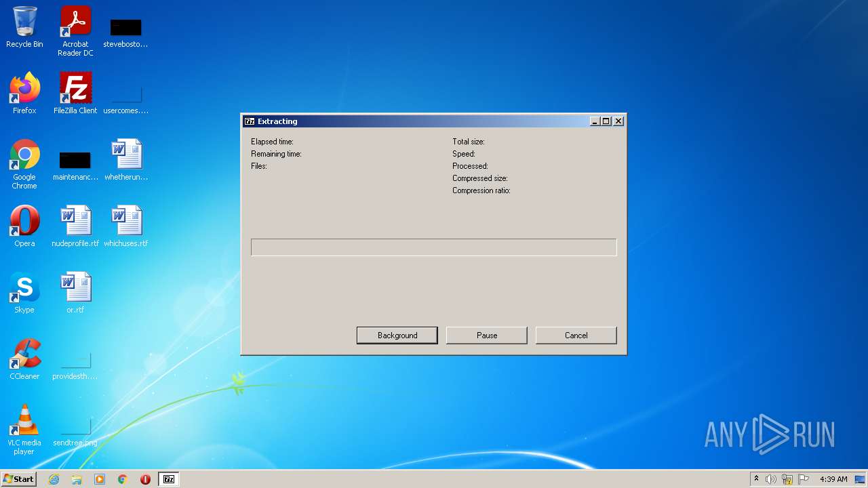Open Opera from the taskbar
The width and height of the screenshot is (868, 488).
pyautogui.click(x=145, y=479)
